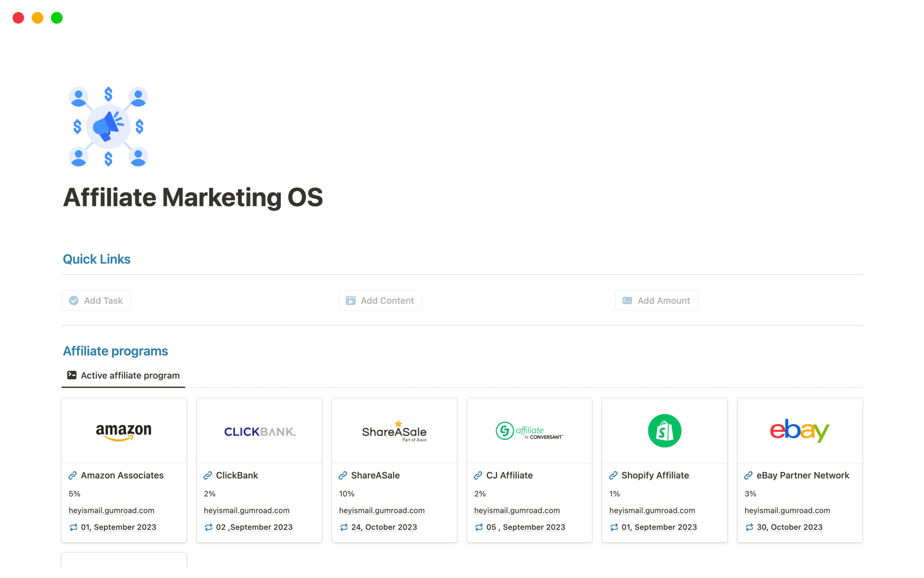Click the link icon beside Amazon Associates
Image resolution: width=924 pixels, height=578 pixels.
coord(73,475)
